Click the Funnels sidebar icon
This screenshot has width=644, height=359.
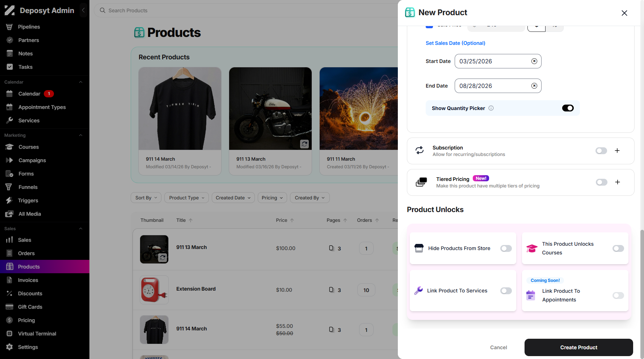click(x=9, y=187)
